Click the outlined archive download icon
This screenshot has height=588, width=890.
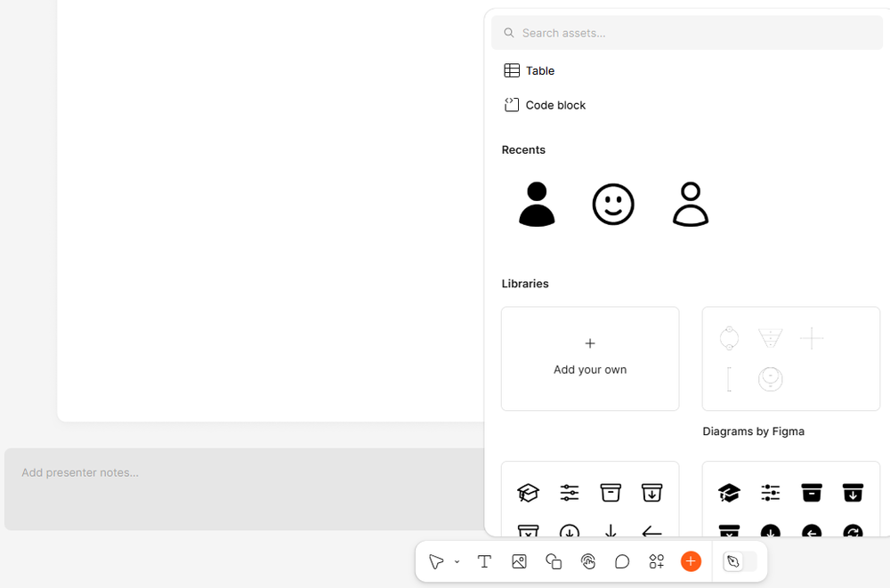click(651, 493)
